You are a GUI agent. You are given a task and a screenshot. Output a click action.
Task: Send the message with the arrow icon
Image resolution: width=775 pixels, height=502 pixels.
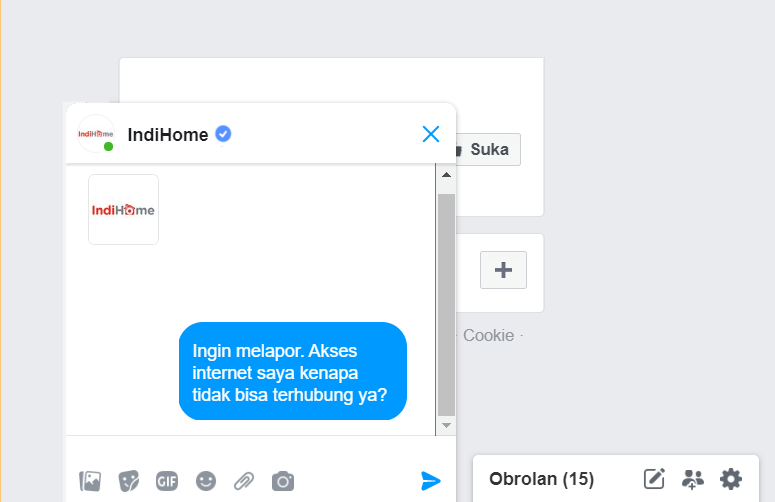click(431, 481)
